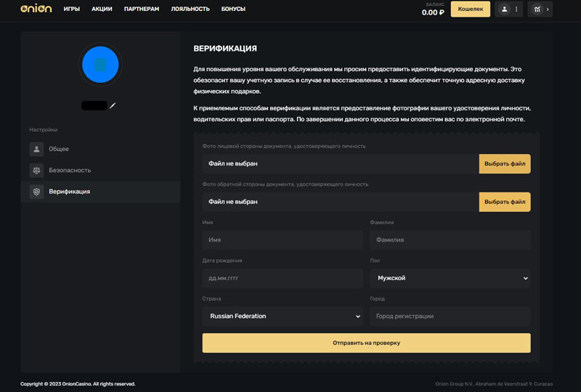Open the Страна country dropdown
Screen dimensions: 581x392
(x=283, y=317)
